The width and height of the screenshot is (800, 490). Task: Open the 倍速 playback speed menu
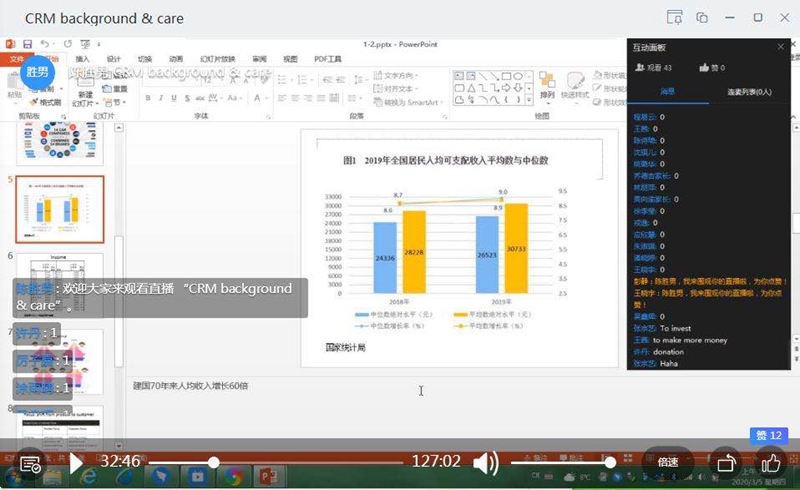(668, 463)
